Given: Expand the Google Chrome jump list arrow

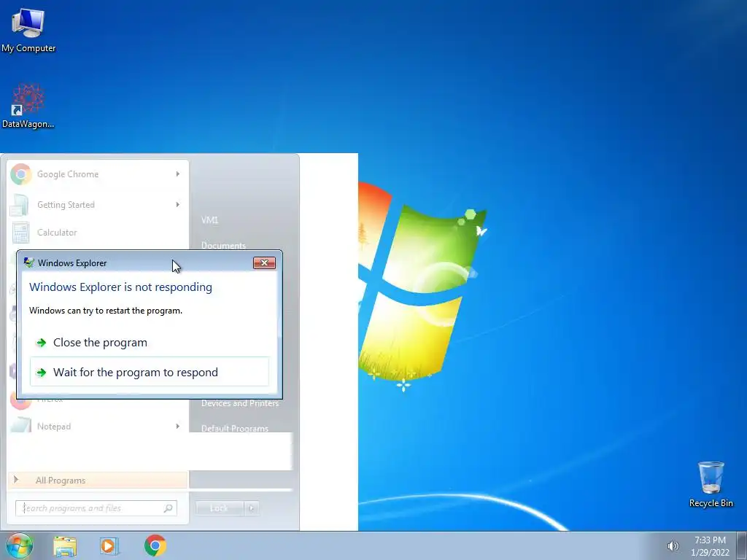Looking at the screenshot, I should coord(178,174).
